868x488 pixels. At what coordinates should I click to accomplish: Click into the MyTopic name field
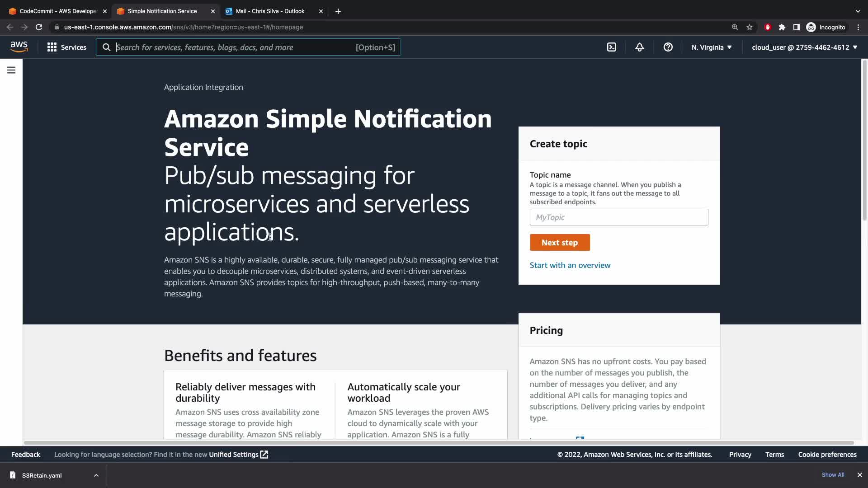(x=618, y=217)
